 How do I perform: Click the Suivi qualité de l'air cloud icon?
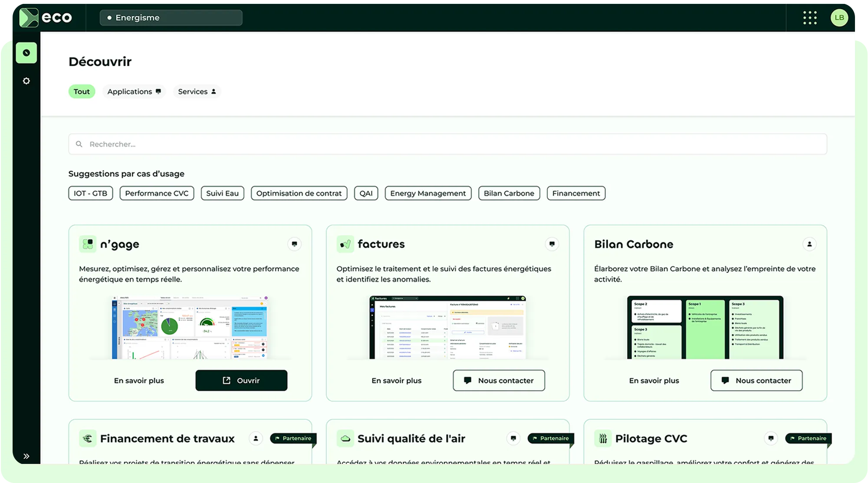345,438
